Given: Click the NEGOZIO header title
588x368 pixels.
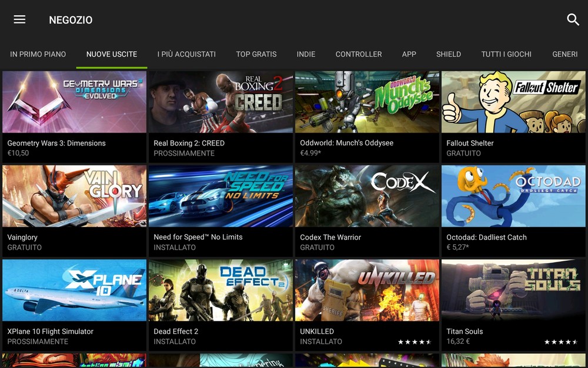Looking at the screenshot, I should pos(71,20).
